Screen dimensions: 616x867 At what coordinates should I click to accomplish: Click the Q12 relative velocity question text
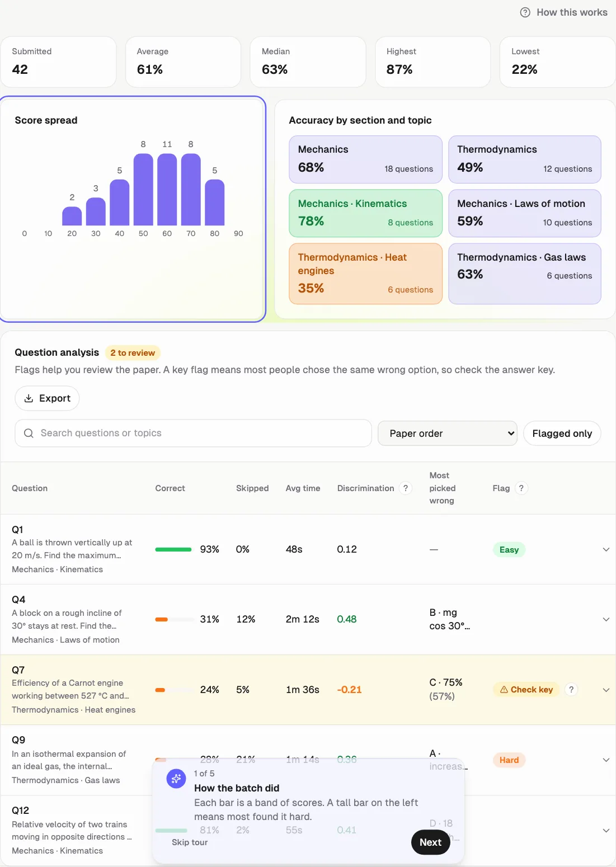click(72, 831)
